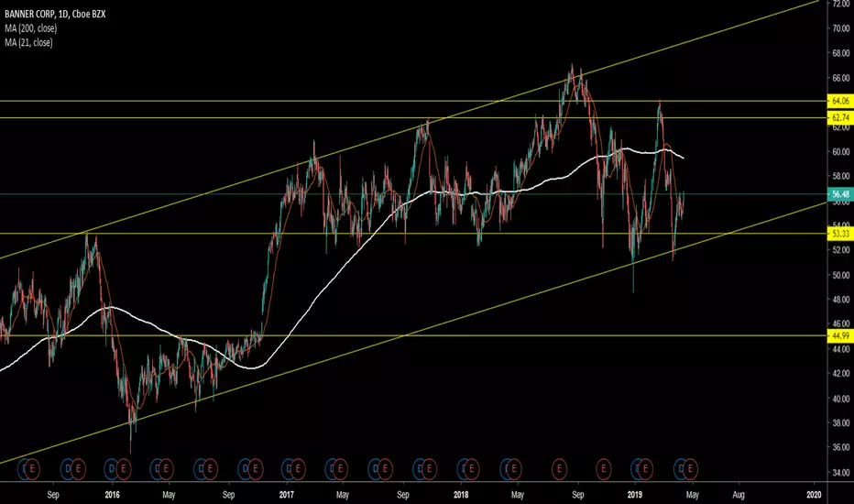Open the lone earnings marker for July 2018
Image resolution: width=854 pixels, height=504 pixels.
pyautogui.click(x=559, y=468)
